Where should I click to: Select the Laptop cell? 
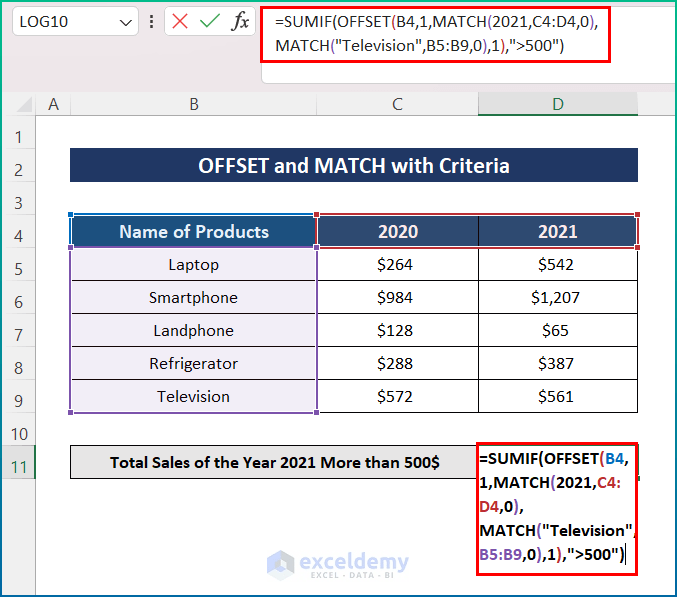point(193,264)
